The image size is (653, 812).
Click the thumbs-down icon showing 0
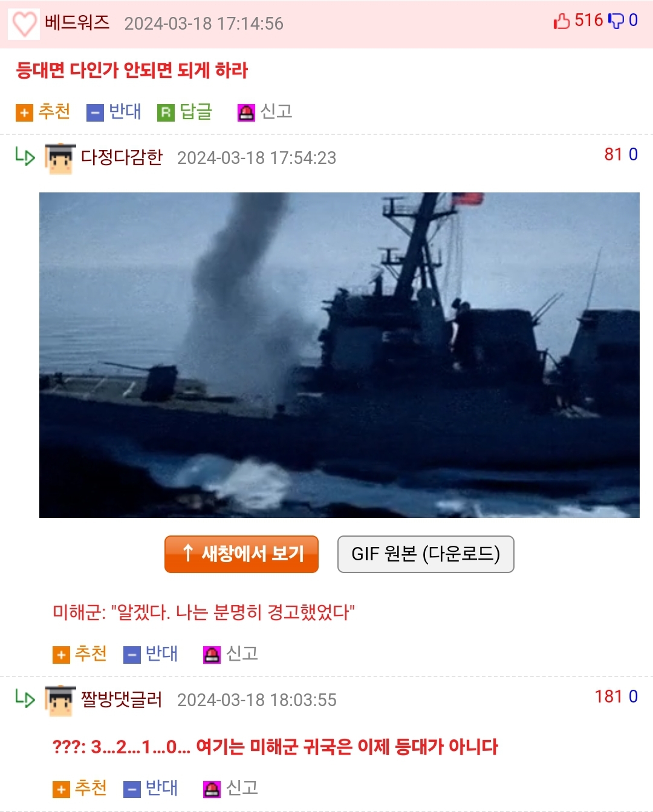[616, 21]
